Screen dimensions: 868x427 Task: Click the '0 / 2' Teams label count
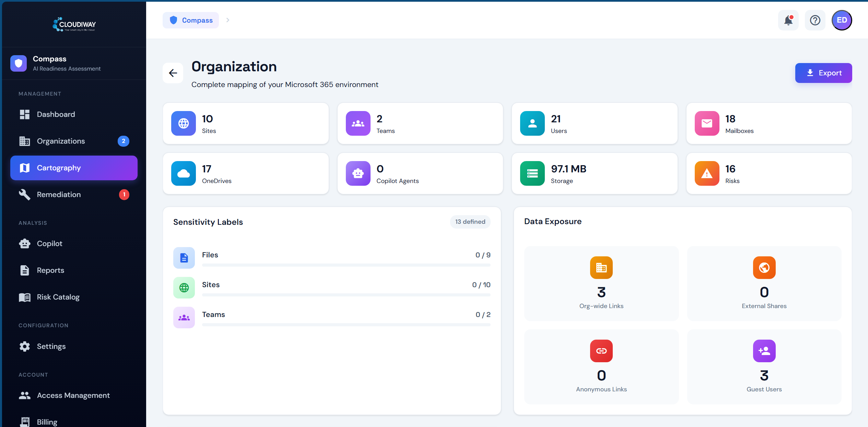(x=483, y=315)
